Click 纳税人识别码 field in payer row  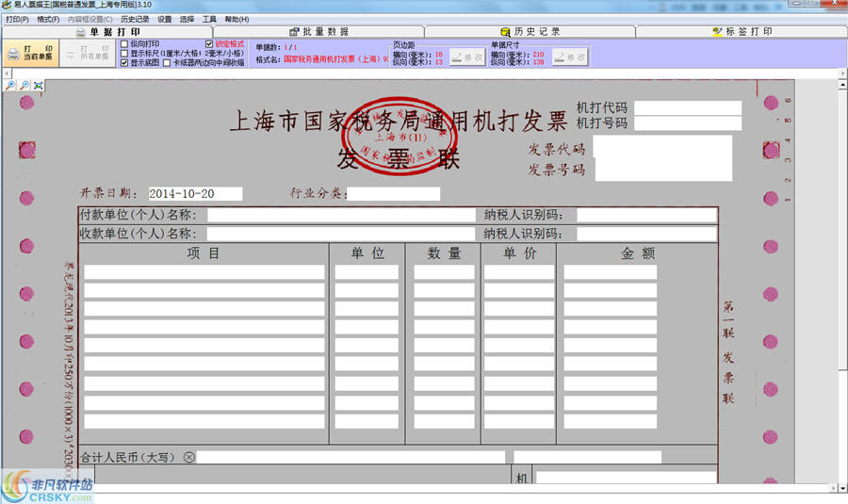646,215
